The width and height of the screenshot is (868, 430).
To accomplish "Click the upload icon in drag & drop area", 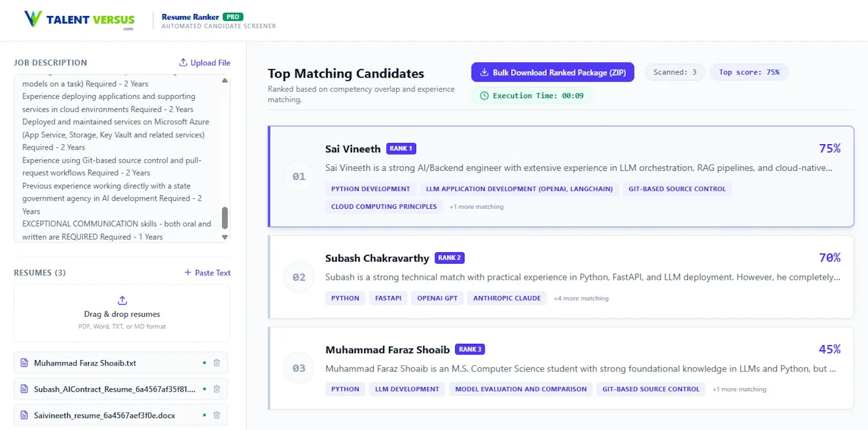I will tap(122, 300).
